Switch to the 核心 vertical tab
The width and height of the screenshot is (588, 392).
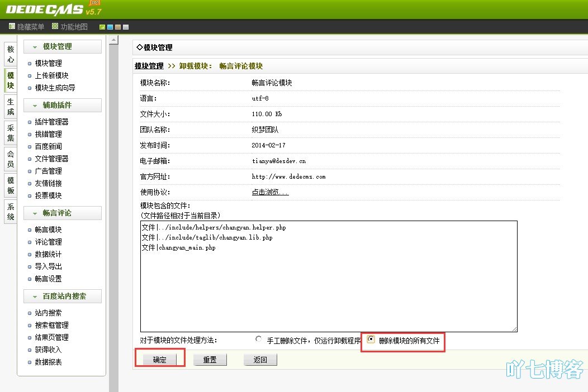[x=11, y=54]
